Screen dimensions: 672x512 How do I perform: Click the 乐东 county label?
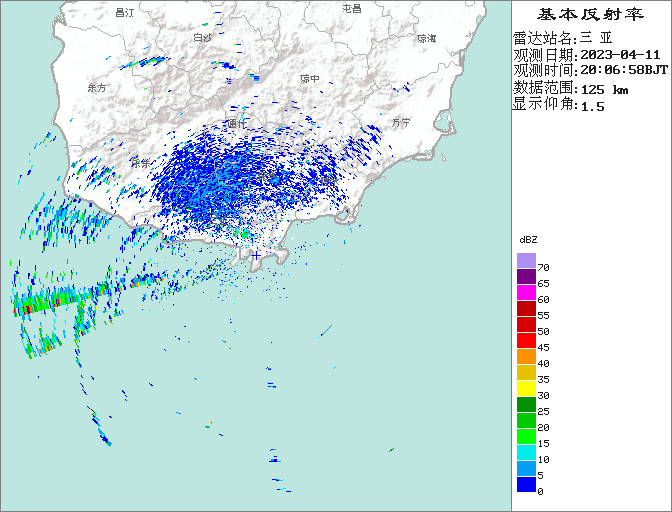(x=141, y=163)
